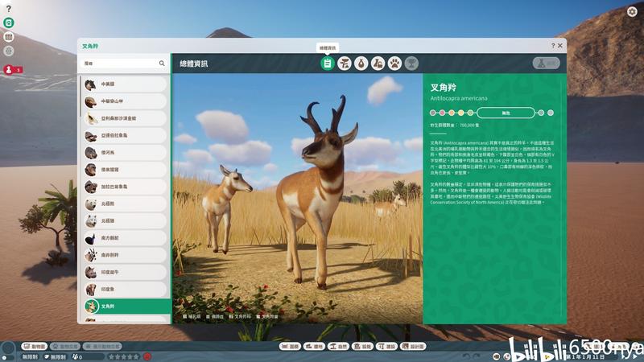Screen dimensions: 644x362
Task: Open the paw print tab icon
Action: click(394, 64)
